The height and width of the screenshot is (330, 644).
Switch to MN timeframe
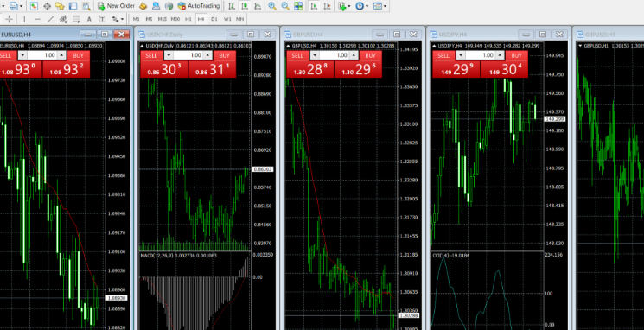point(239,19)
